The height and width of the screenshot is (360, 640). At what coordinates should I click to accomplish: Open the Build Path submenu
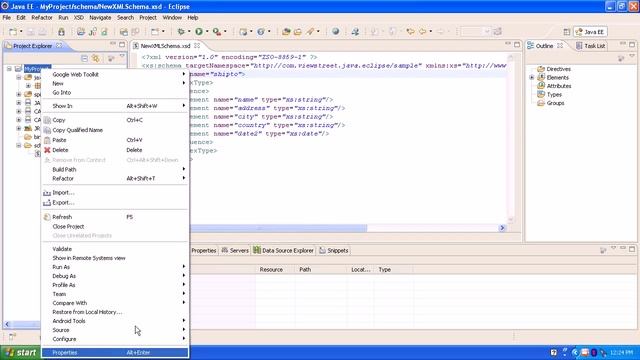click(x=115, y=169)
